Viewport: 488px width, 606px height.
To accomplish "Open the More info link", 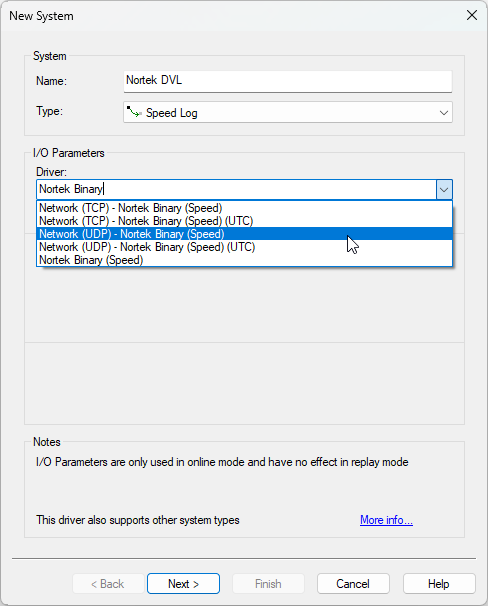I will (386, 520).
